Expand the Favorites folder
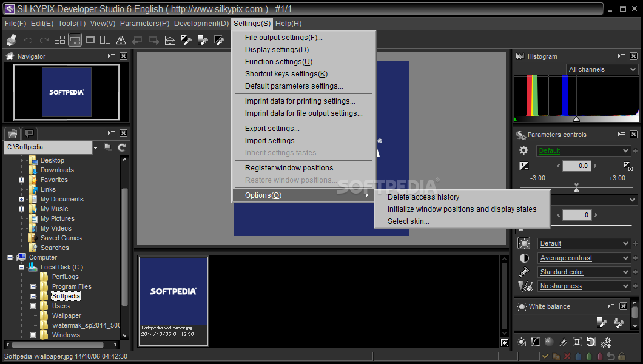Viewport: 643px width, 364px height. coord(21,180)
